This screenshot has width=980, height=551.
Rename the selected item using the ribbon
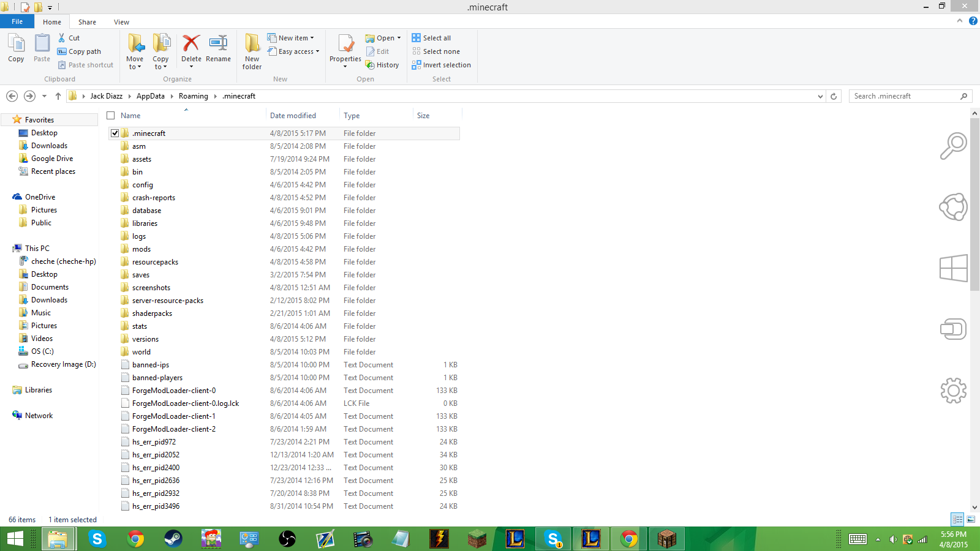click(218, 49)
